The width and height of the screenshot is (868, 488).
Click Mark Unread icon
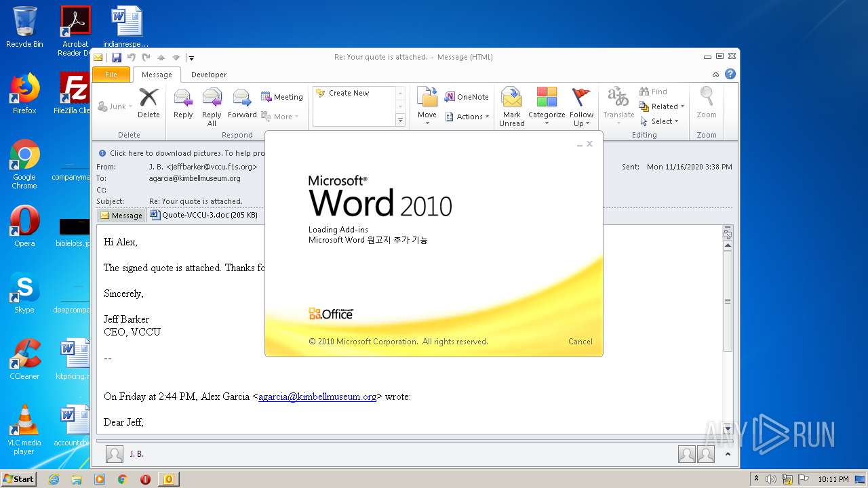[511, 106]
